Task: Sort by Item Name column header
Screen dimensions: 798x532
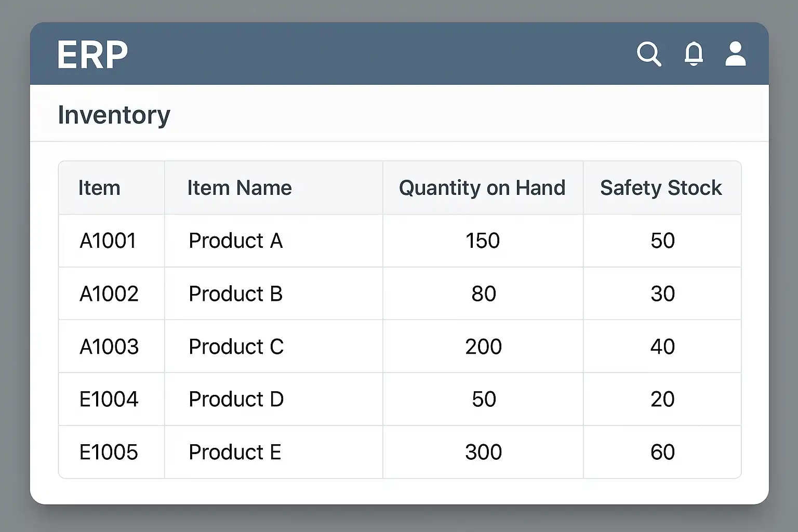Action: 239,188
